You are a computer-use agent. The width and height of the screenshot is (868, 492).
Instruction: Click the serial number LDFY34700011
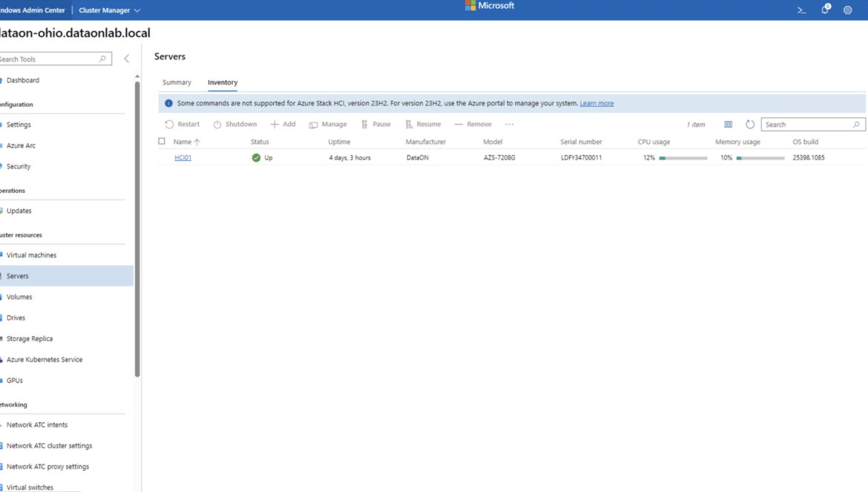click(581, 158)
